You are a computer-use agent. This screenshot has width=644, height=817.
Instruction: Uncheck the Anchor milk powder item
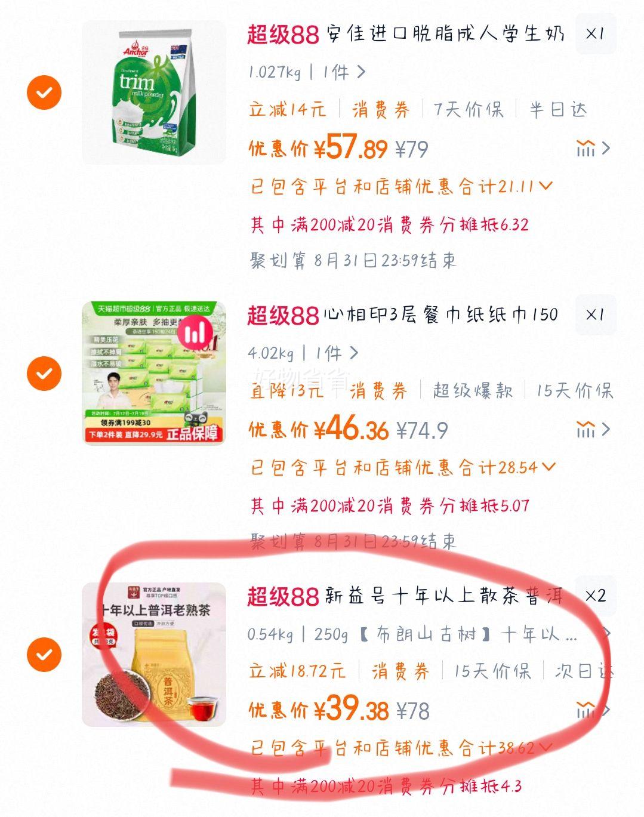click(x=44, y=93)
